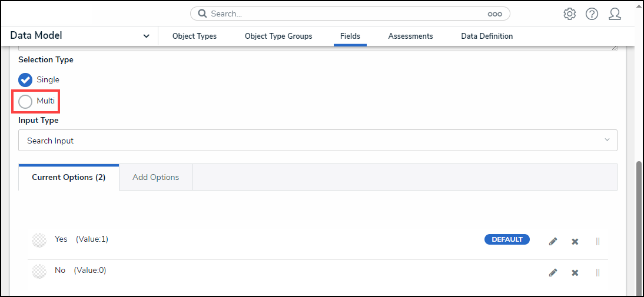This screenshot has width=644, height=297.
Task: Open the settings gear icon
Action: click(x=569, y=14)
